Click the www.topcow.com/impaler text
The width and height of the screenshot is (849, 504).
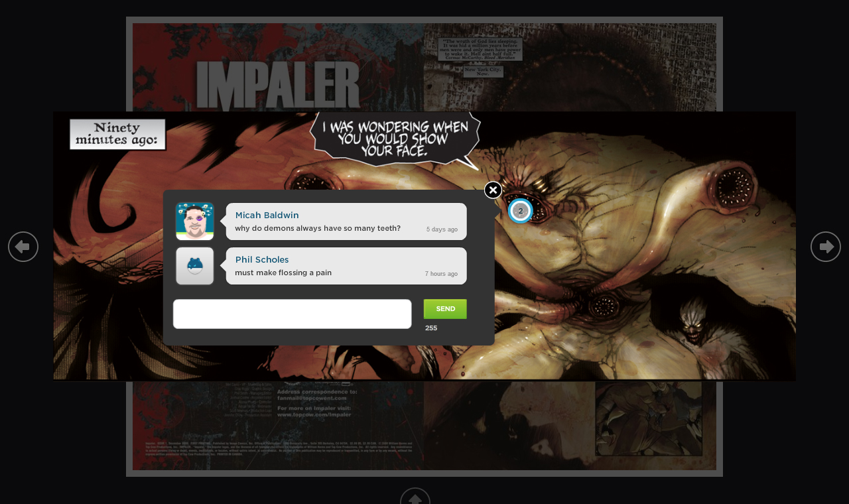tap(314, 414)
